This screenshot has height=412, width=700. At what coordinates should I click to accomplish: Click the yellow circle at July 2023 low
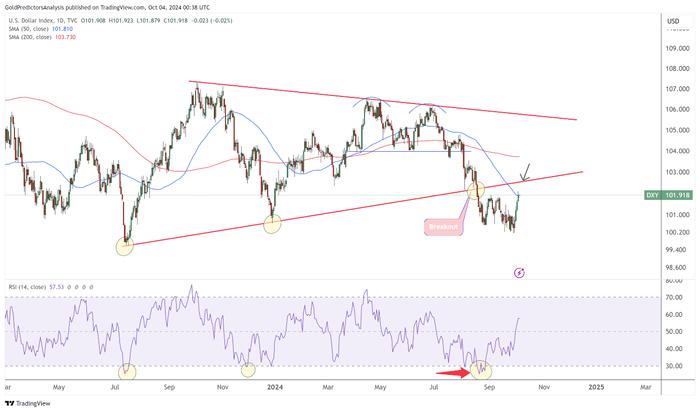click(125, 246)
